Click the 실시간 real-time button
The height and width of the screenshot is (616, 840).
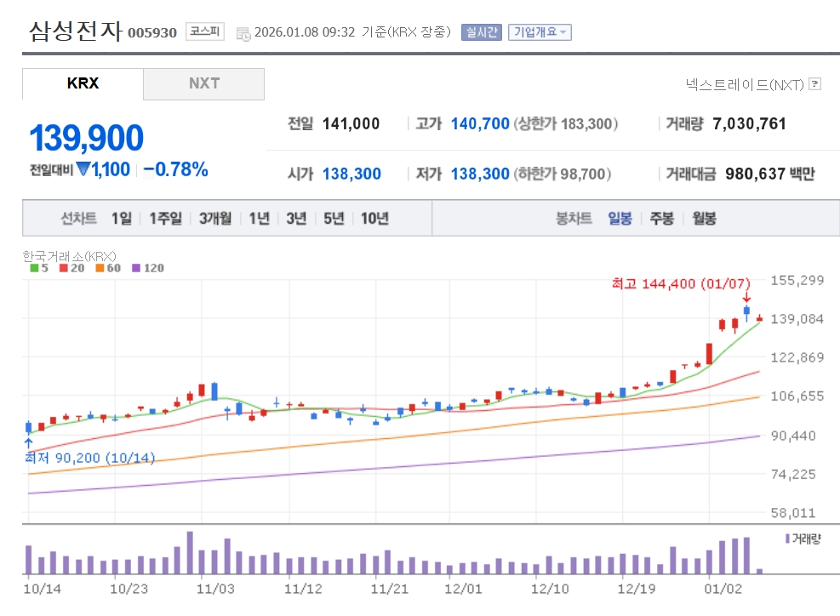[482, 32]
